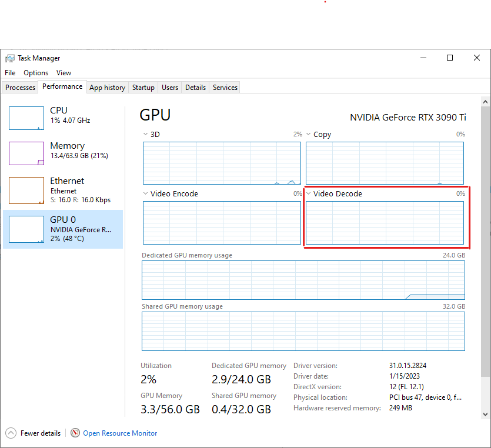
Task: Select the Ethernet mini graph thumbnail
Action: (26, 190)
